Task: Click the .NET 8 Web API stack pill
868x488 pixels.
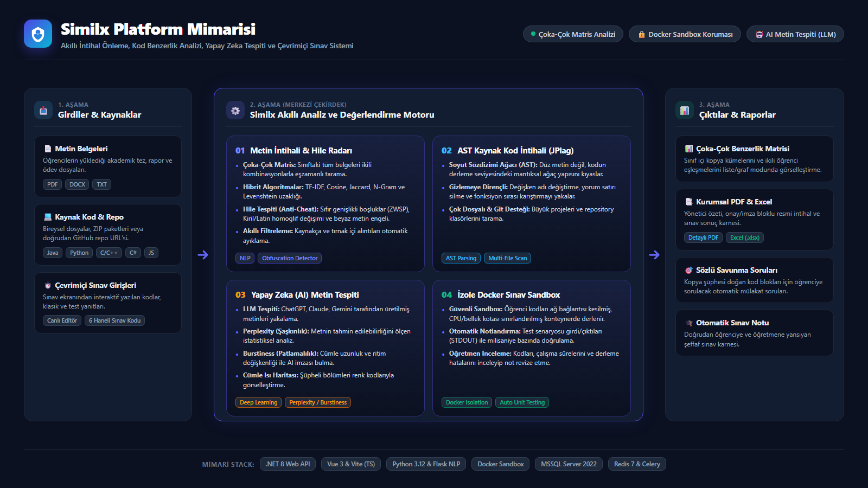Action: point(288,464)
